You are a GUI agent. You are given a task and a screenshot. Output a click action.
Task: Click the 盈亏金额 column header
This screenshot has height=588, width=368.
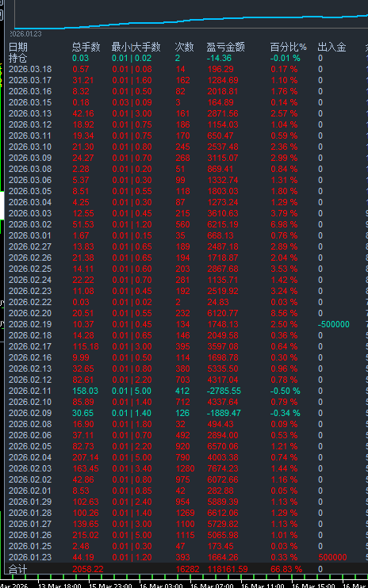click(225, 47)
